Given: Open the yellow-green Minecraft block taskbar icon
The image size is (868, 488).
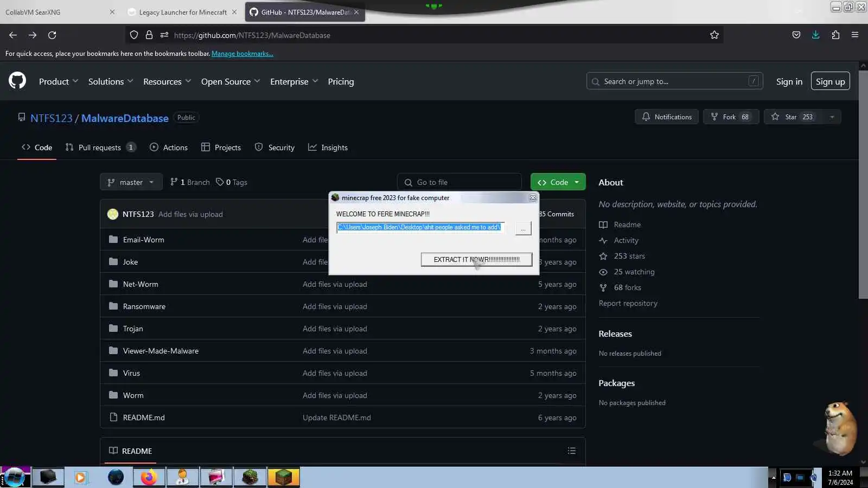Looking at the screenshot, I should [x=284, y=477].
